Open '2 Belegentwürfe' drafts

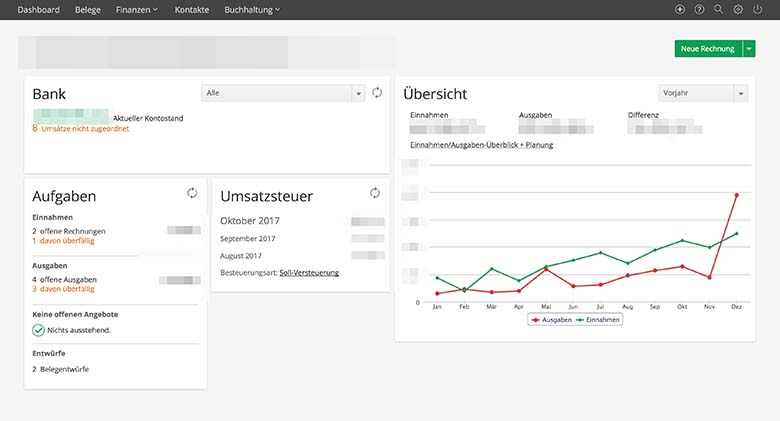pyautogui.click(x=61, y=369)
